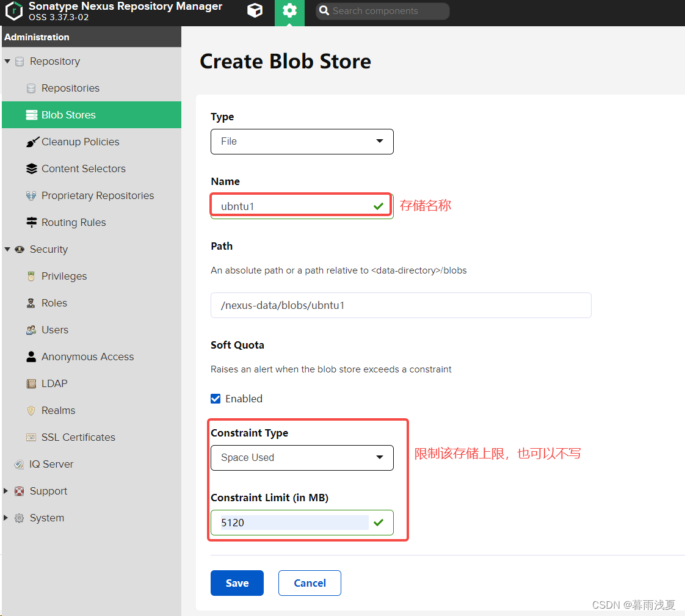Click the Privileges medal icon
The width and height of the screenshot is (685, 616).
coord(32,276)
